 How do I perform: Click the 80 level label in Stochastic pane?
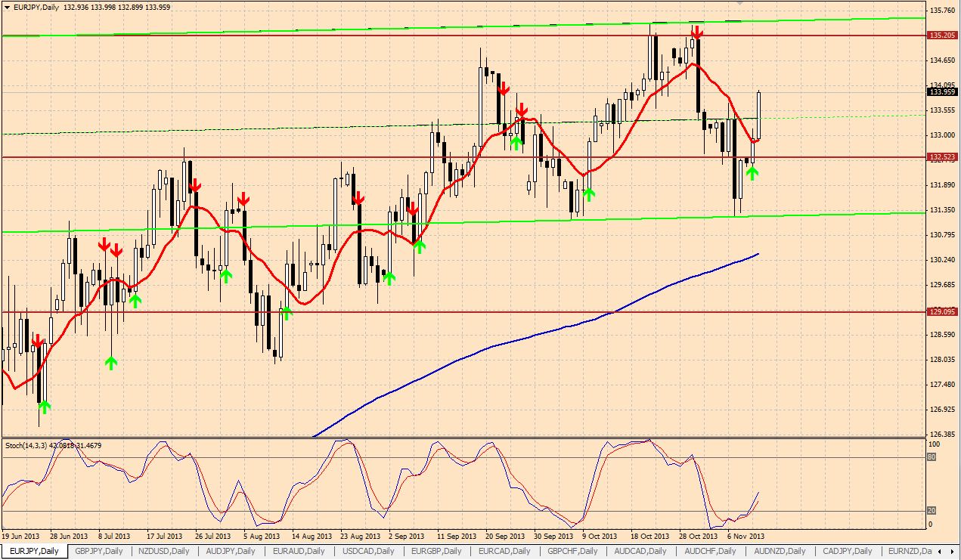click(932, 457)
